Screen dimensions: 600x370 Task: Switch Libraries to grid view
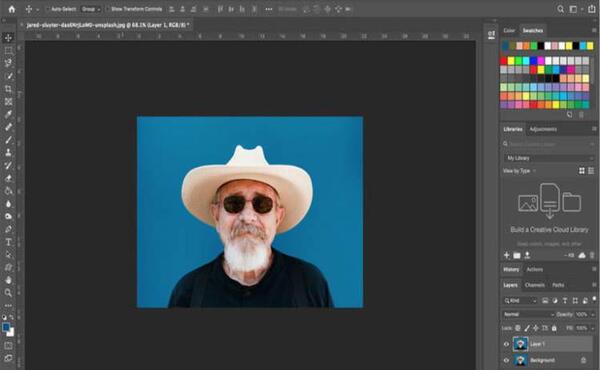(582, 171)
